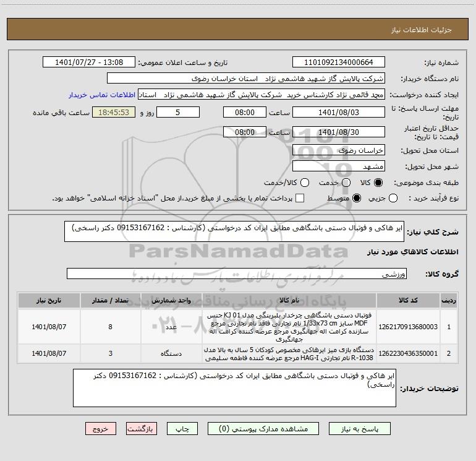Click quantity cell 8 in row 1

tap(110, 327)
